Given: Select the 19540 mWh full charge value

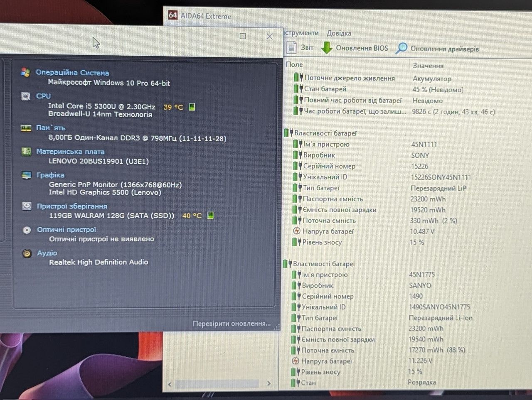Looking at the screenshot, I should (x=426, y=339).
